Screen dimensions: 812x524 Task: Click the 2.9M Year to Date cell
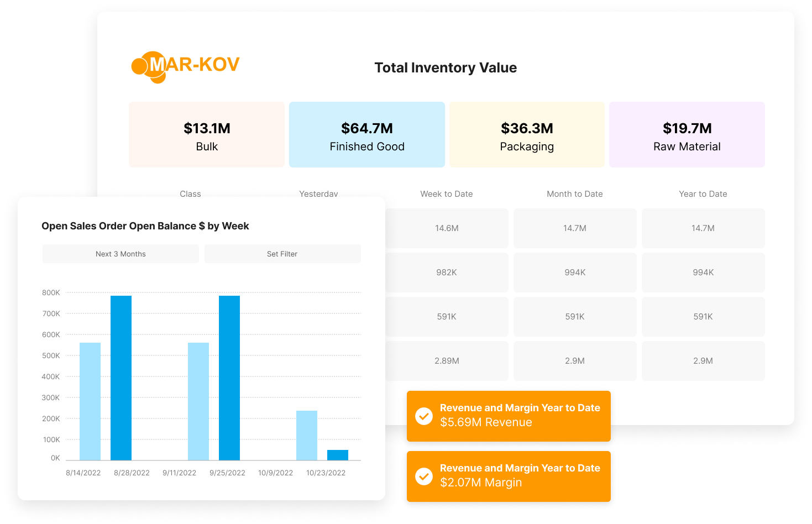pyautogui.click(x=703, y=361)
